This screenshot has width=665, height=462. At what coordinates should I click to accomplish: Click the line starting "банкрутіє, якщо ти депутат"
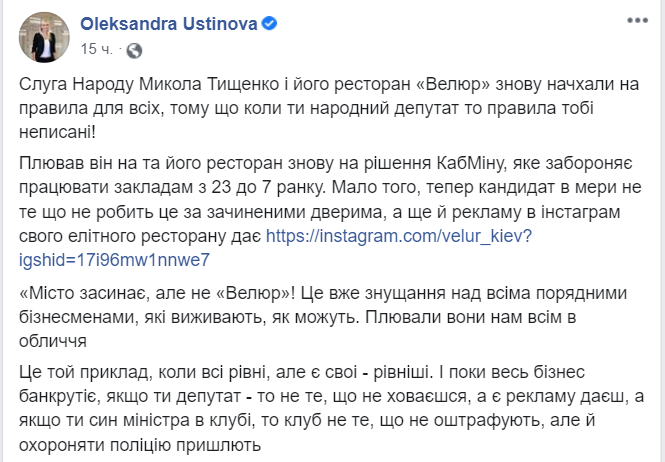tap(300, 395)
